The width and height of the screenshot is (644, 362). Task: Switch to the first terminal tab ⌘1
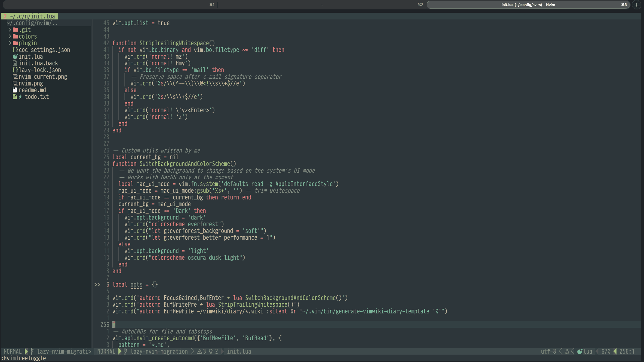[110, 5]
